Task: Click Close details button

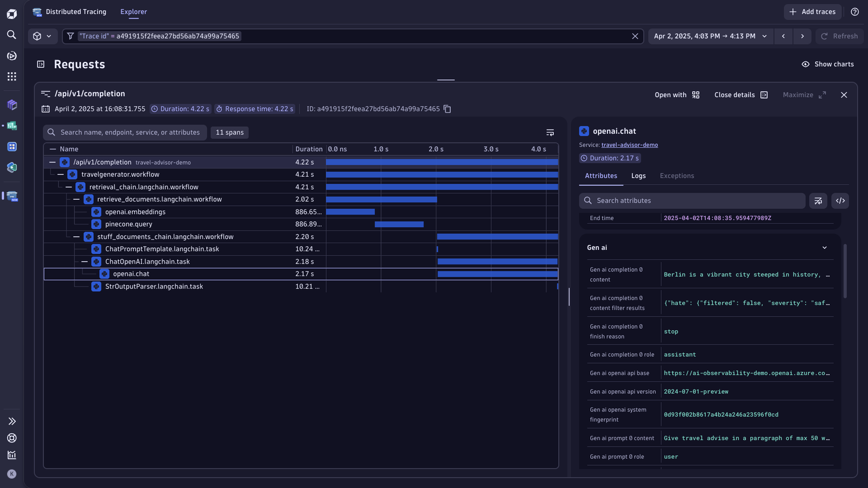Action: pos(741,95)
